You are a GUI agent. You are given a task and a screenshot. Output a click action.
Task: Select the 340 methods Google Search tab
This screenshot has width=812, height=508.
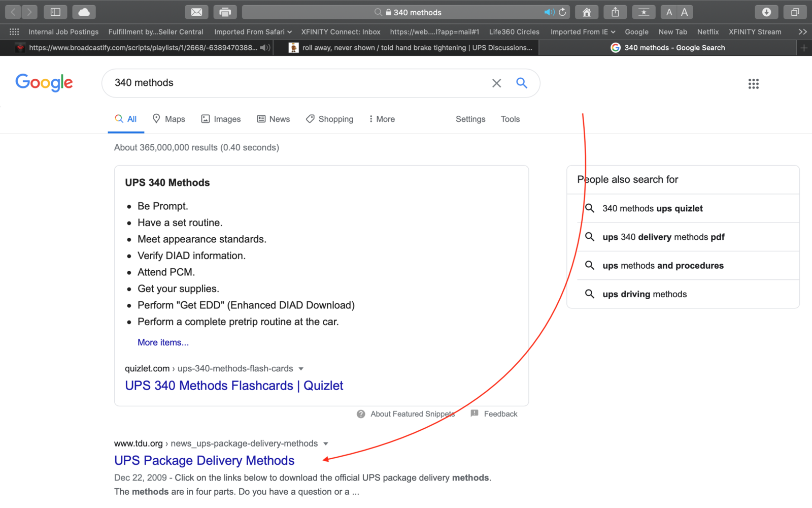pyautogui.click(x=668, y=48)
